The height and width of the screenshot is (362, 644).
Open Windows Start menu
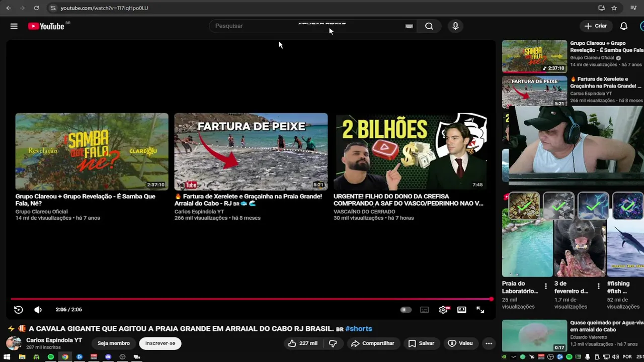[7, 357]
